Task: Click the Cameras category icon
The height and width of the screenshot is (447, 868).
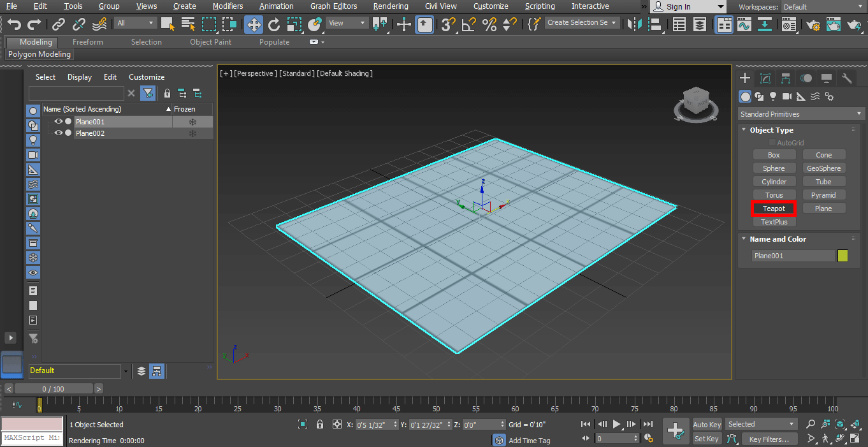Action: 787,96
